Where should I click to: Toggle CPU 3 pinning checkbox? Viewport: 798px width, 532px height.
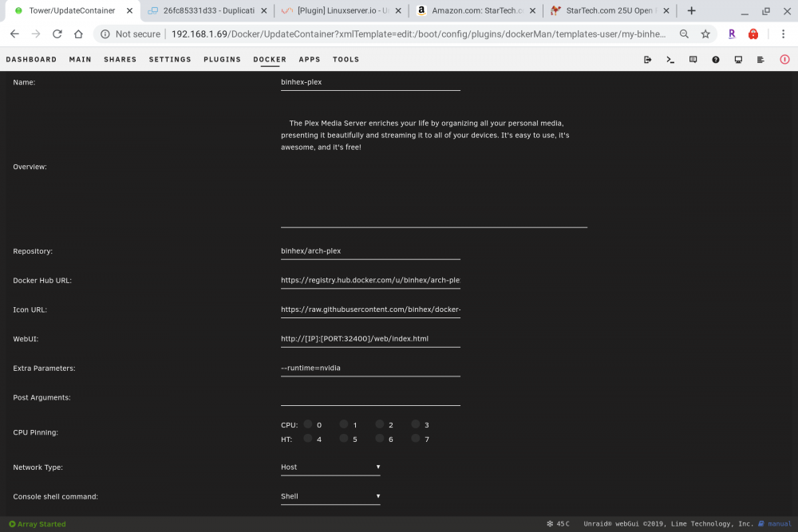pyautogui.click(x=415, y=424)
